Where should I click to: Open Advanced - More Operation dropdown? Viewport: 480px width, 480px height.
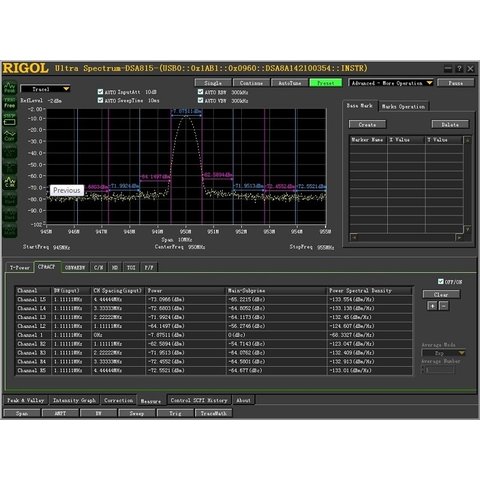click(x=391, y=83)
